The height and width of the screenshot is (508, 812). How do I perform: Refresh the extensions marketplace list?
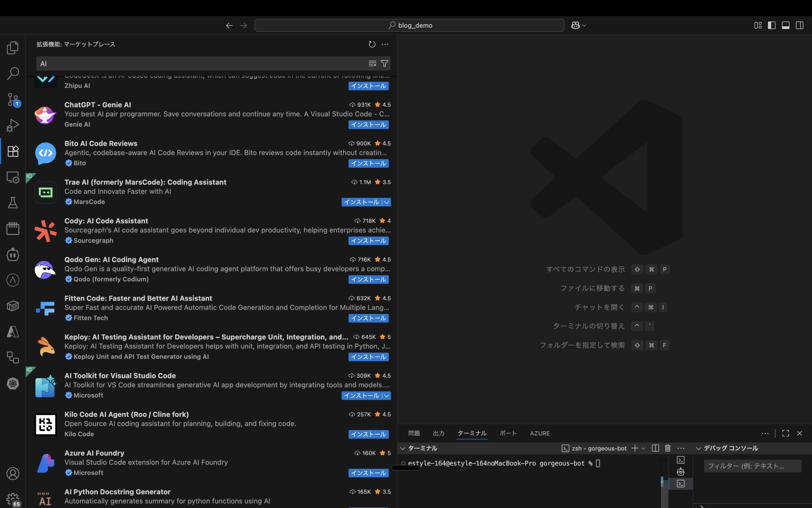click(x=372, y=44)
